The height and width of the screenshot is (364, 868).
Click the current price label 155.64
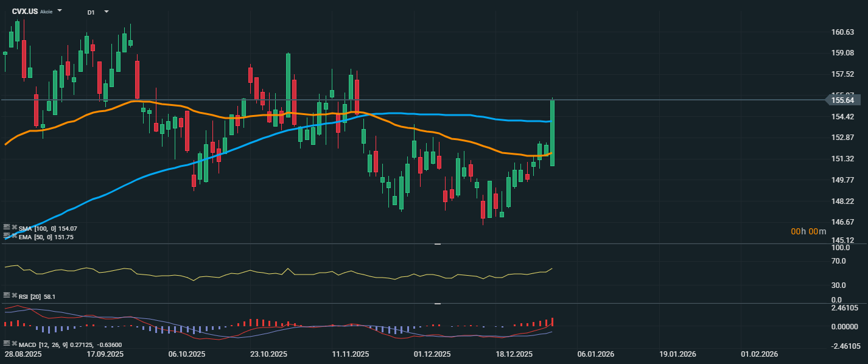point(842,100)
